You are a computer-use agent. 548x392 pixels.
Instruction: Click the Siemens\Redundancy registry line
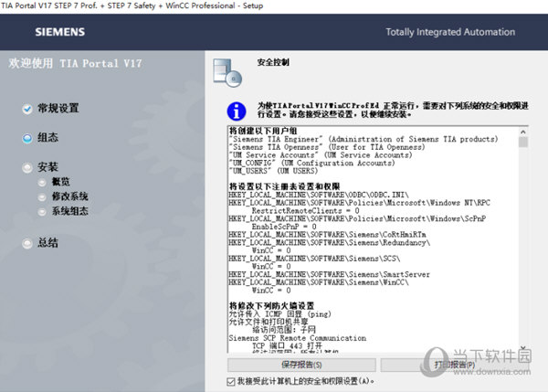[329, 243]
